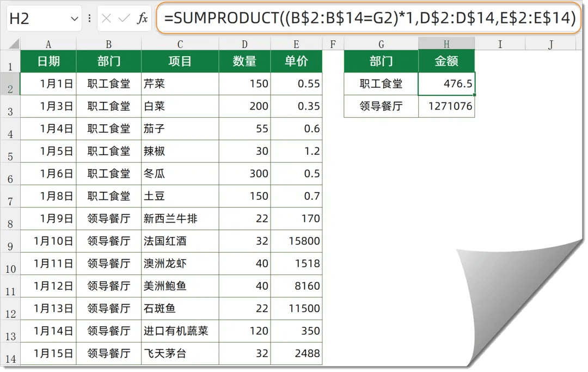Select cell H2 showing 476.5
This screenshot has width=588, height=372.
446,84
